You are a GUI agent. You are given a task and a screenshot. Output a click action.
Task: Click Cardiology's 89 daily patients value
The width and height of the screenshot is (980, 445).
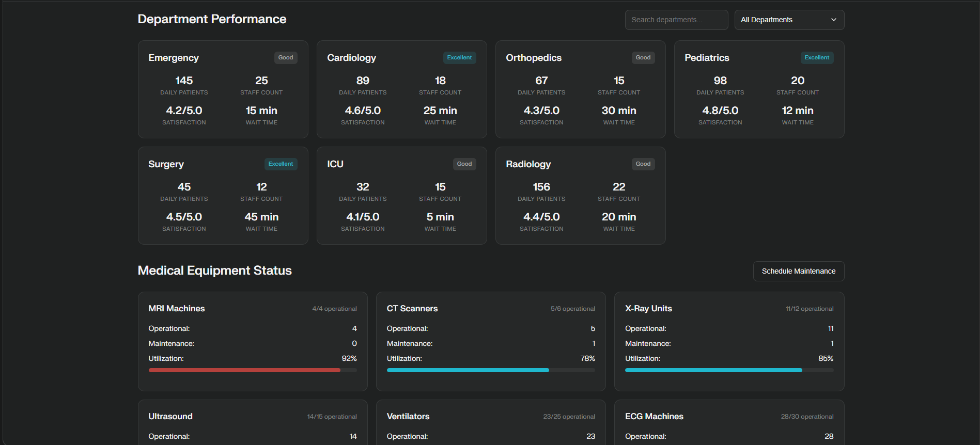363,81
